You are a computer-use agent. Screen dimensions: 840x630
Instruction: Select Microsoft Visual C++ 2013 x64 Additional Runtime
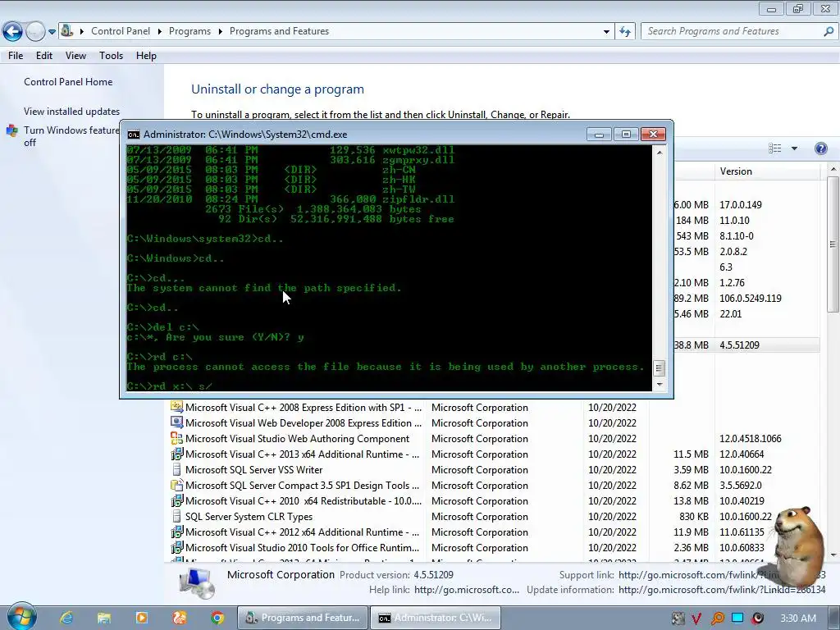(495, 454)
